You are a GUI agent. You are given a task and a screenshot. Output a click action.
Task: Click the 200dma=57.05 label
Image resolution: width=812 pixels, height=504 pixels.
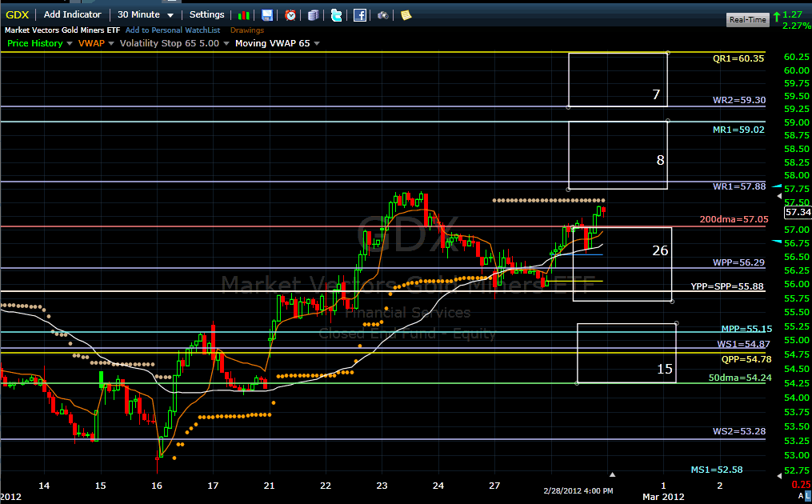tap(734, 219)
